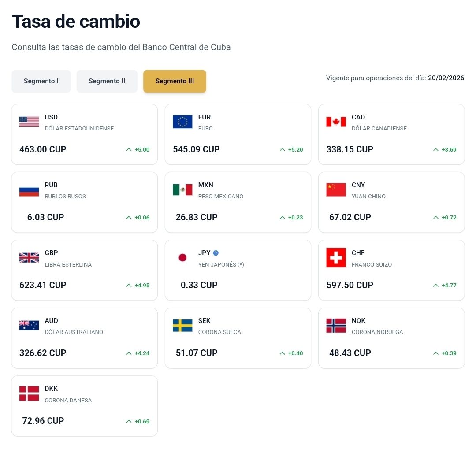The width and height of the screenshot is (476, 449).
Task: Click the European Union flag icon
Action: (182, 122)
